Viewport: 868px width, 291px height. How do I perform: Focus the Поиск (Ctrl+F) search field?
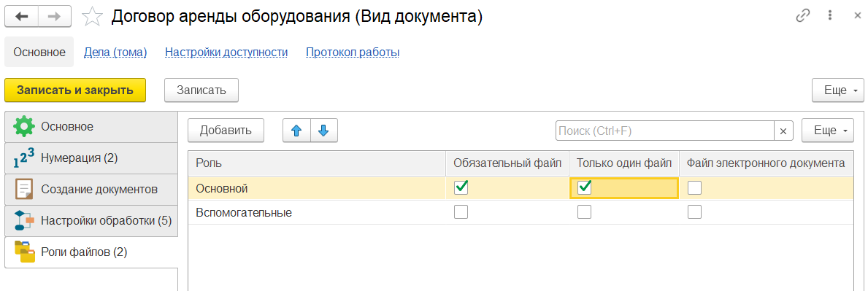point(665,131)
